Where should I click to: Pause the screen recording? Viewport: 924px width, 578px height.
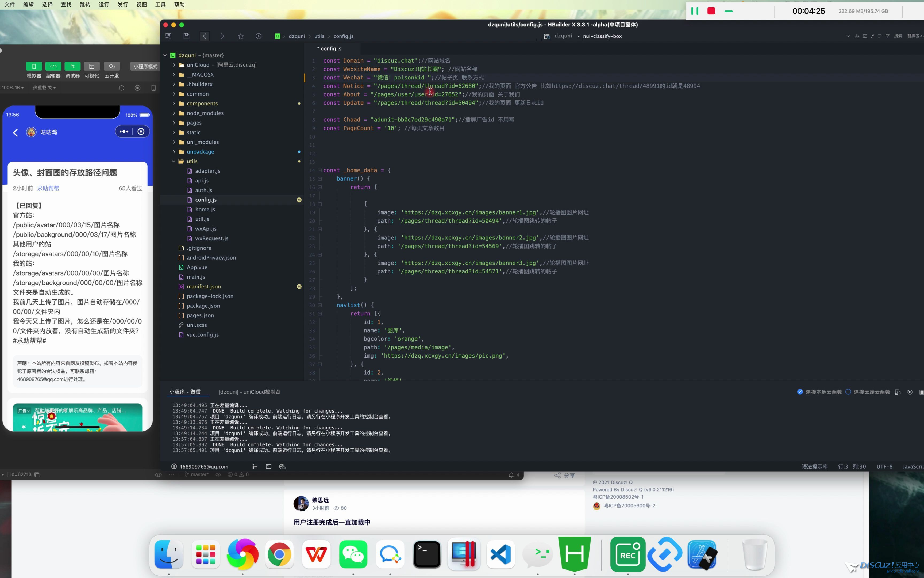pyautogui.click(x=695, y=11)
